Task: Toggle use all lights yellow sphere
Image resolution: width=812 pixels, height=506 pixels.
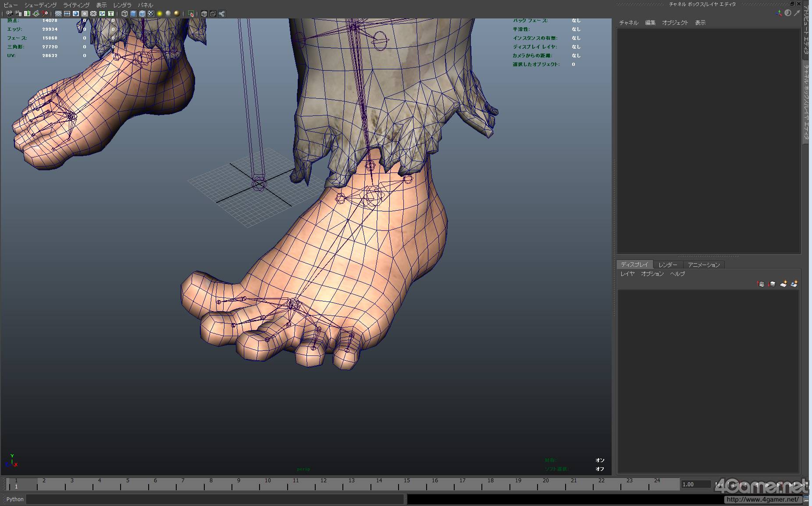Action: (160, 14)
